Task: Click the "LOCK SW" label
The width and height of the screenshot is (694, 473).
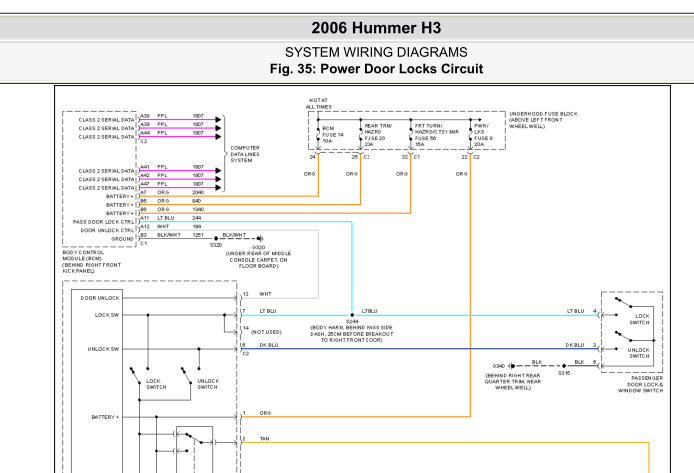Action: coord(107,315)
